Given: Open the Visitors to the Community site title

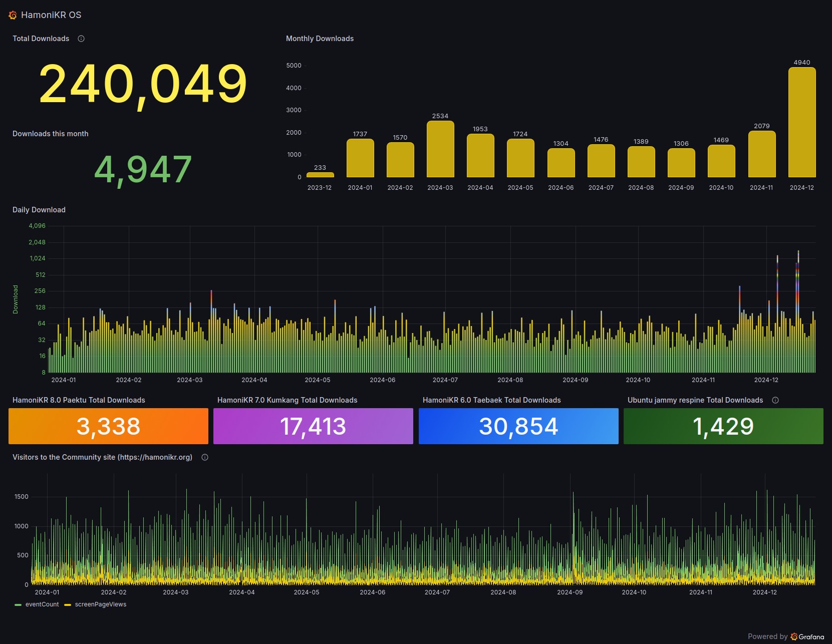Looking at the screenshot, I should (x=103, y=457).
